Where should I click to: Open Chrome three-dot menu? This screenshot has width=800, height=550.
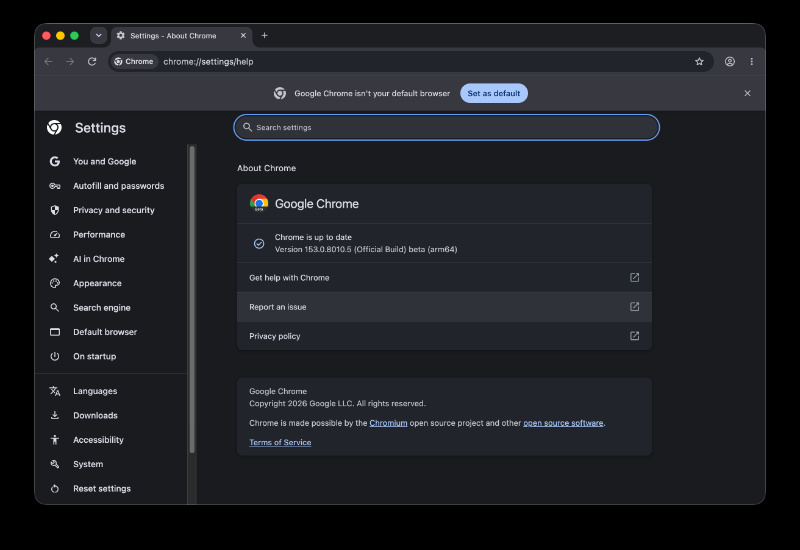click(752, 62)
